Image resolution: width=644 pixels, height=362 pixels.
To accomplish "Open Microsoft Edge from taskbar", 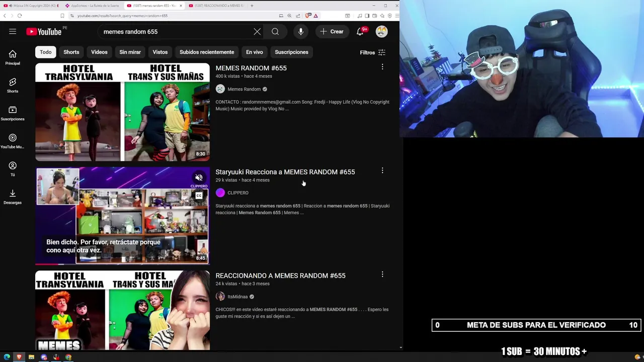I will point(7,357).
